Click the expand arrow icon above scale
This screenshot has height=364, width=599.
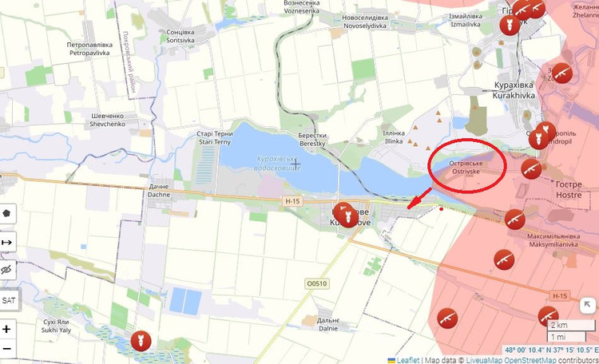588,305
